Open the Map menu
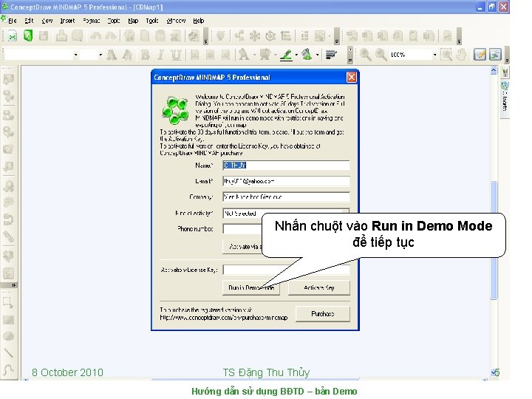Screen dimensions: 532x399 tap(133, 21)
